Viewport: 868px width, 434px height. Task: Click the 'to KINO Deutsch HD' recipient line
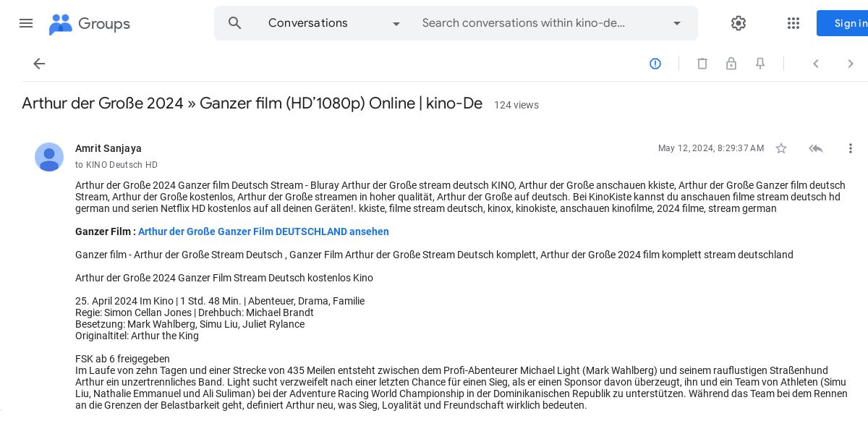coord(116,165)
